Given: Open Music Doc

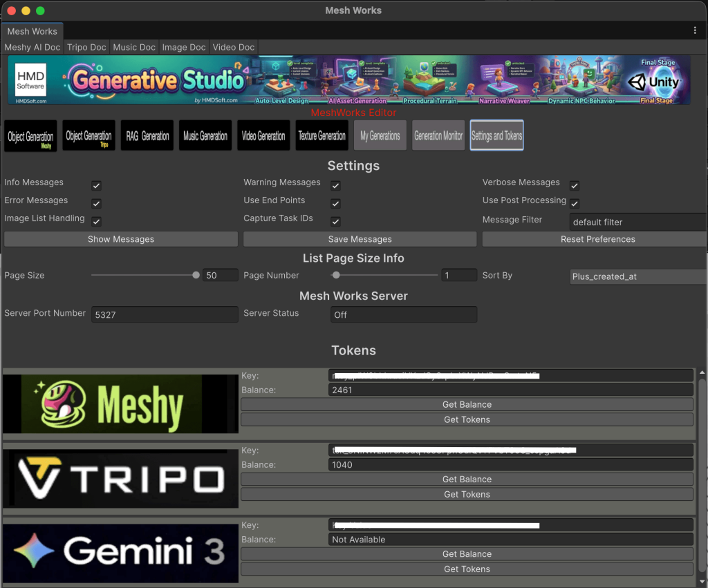Looking at the screenshot, I should coord(134,48).
